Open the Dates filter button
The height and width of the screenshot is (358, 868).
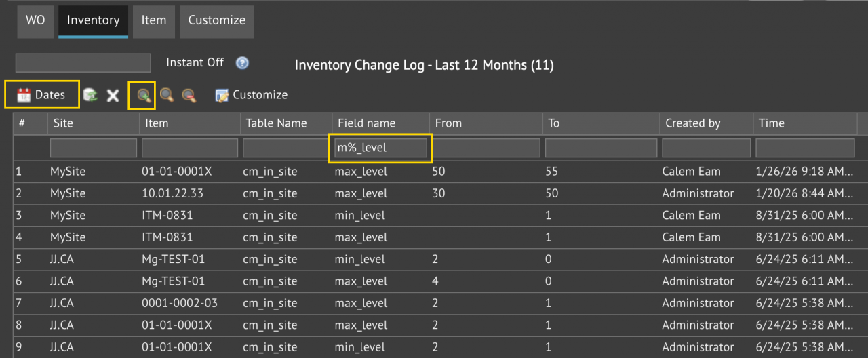(x=41, y=95)
